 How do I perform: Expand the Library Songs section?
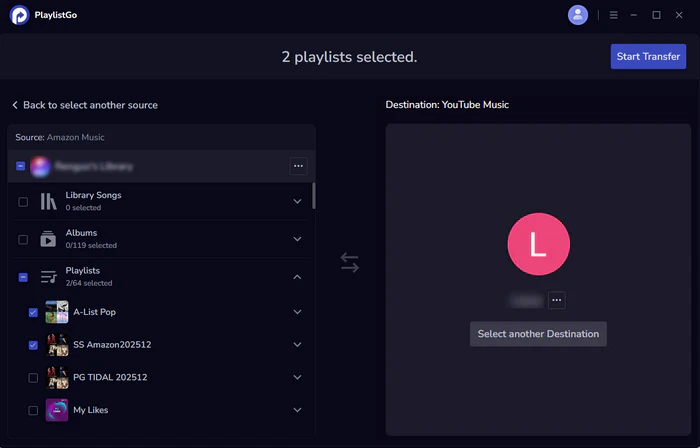pyautogui.click(x=297, y=201)
